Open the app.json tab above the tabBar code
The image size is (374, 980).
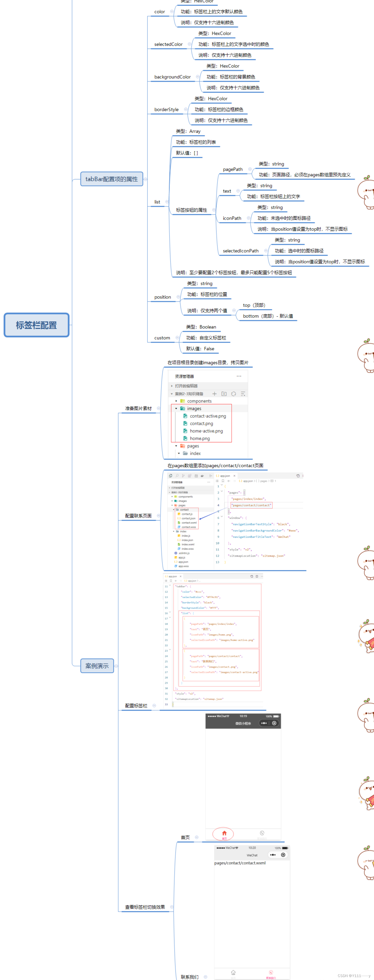click(171, 576)
